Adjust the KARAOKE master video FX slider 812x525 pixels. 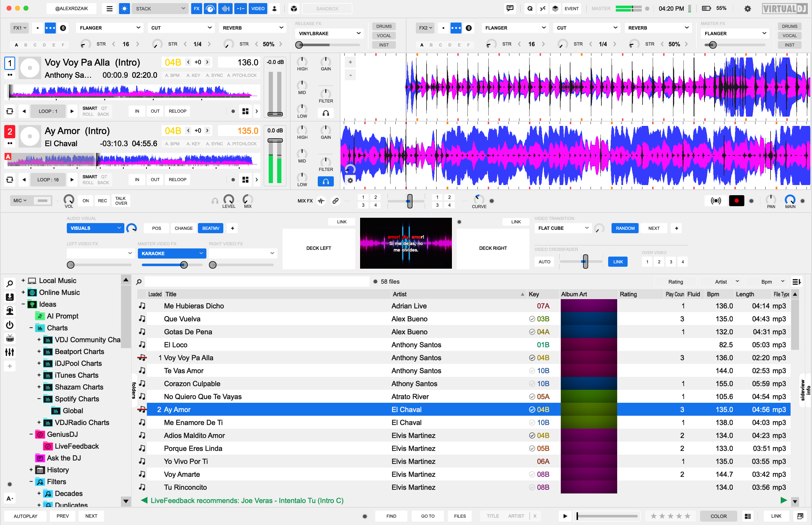pyautogui.click(x=184, y=265)
